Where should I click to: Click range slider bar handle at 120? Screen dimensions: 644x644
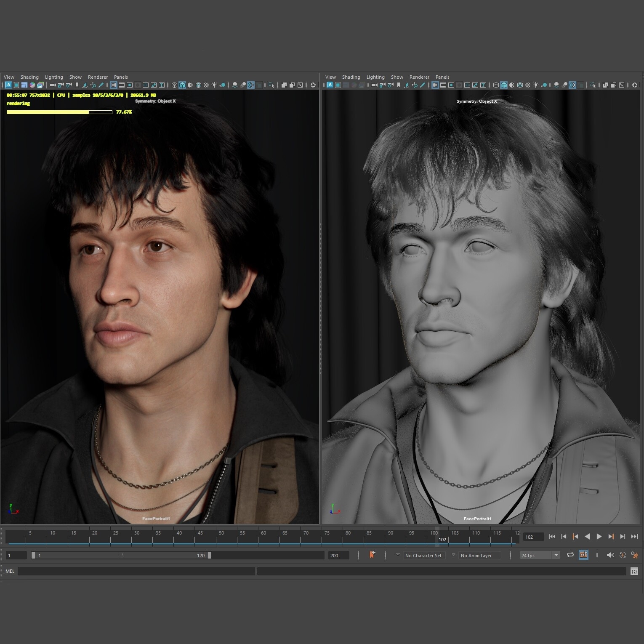(210, 556)
